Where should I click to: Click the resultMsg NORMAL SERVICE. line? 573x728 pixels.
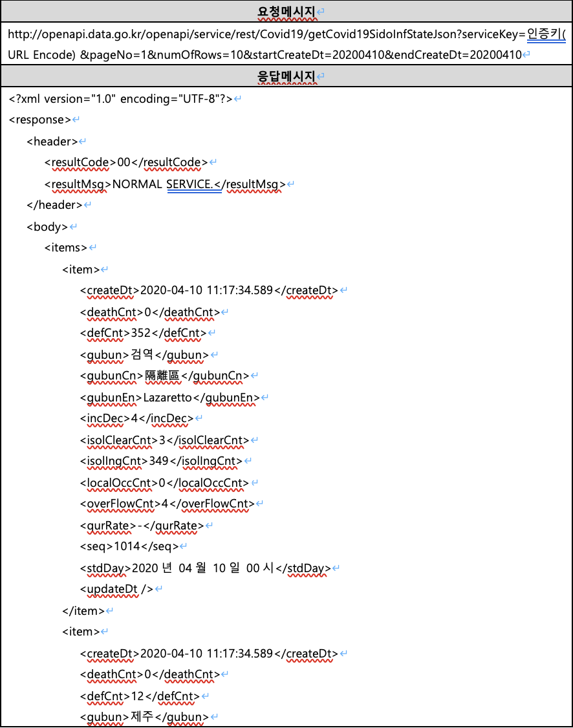click(165, 184)
